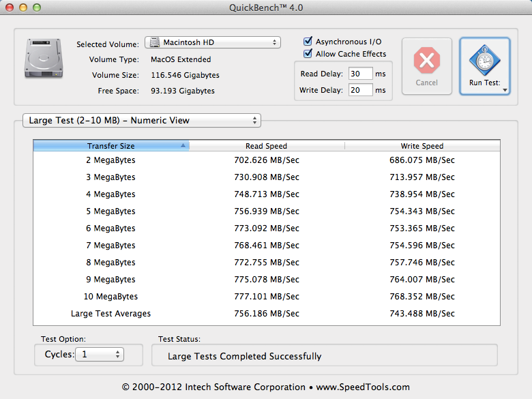Image resolution: width=532 pixels, height=399 pixels.
Task: Open the Cycles count dropdown
Action: (x=100, y=354)
